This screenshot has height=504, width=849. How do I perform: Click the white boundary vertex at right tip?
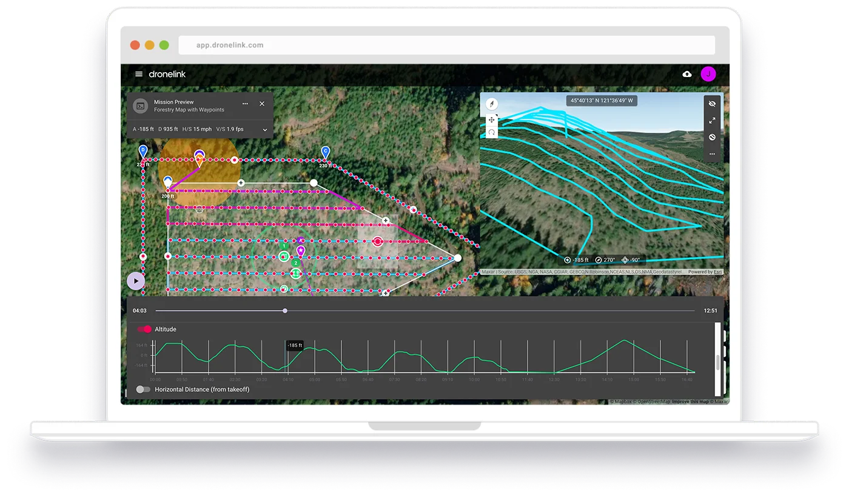click(458, 258)
